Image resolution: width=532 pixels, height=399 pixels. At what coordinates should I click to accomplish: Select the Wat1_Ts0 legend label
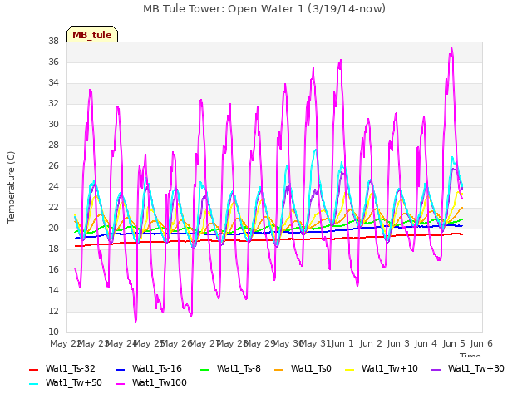311,369
